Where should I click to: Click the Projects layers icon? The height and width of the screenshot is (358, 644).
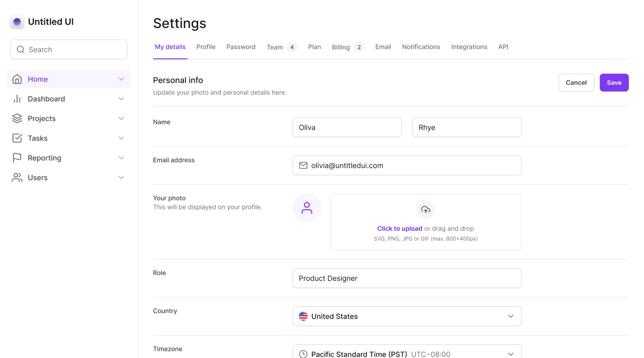coord(17,118)
